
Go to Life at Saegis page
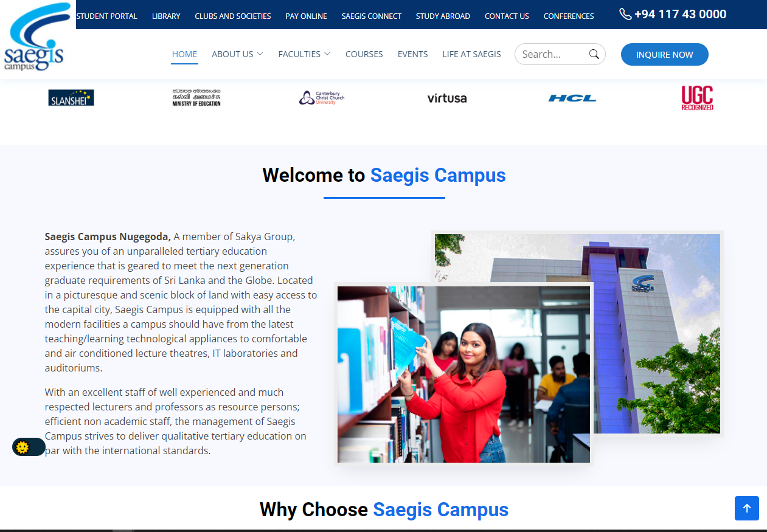coord(472,54)
